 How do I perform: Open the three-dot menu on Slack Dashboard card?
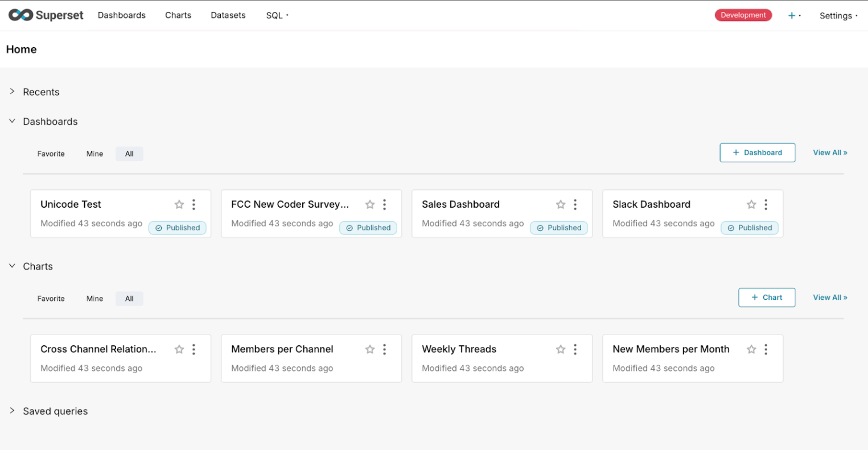(766, 205)
